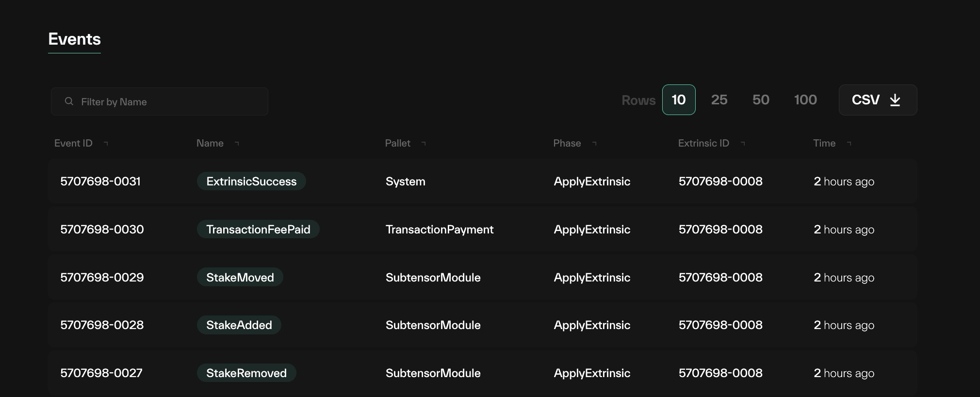Click the System pallet cell

point(406,182)
